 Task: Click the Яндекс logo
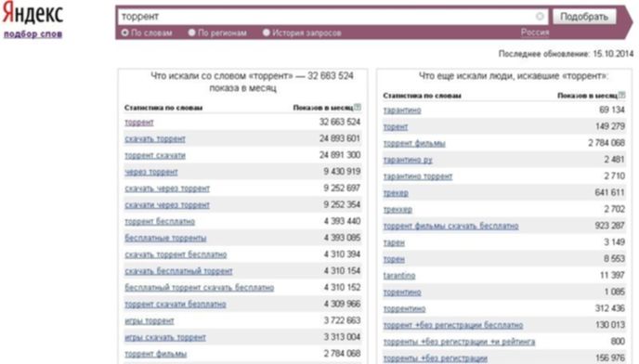33,13
